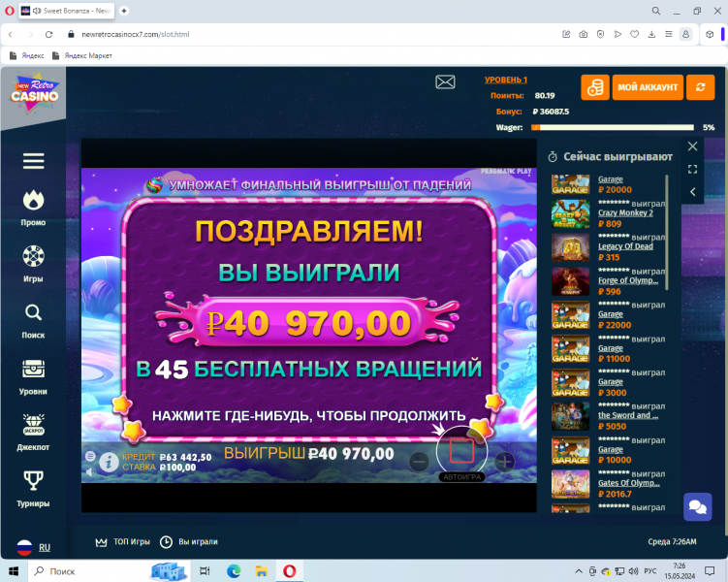Open the slot game menu icon

90,456
